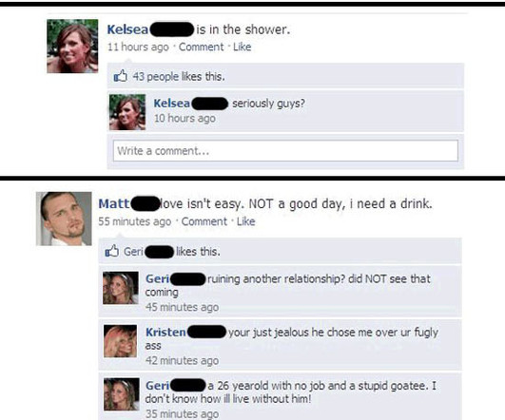Click Geri's name in likes this line
This screenshot has height=420, width=505.
pyautogui.click(x=133, y=252)
